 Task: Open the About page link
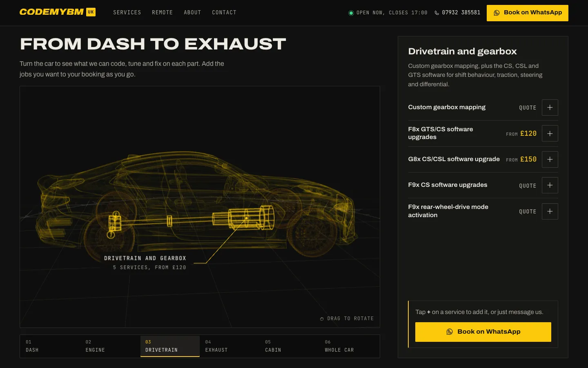tap(192, 13)
